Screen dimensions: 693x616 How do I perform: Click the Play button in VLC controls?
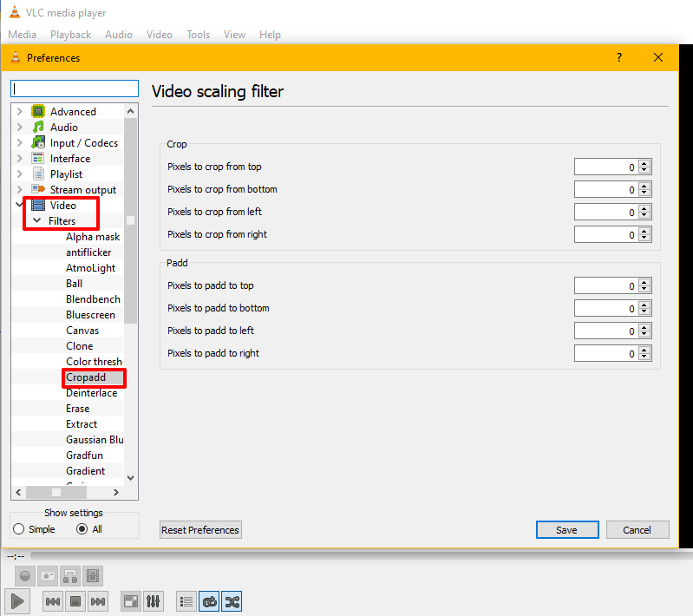point(17,601)
